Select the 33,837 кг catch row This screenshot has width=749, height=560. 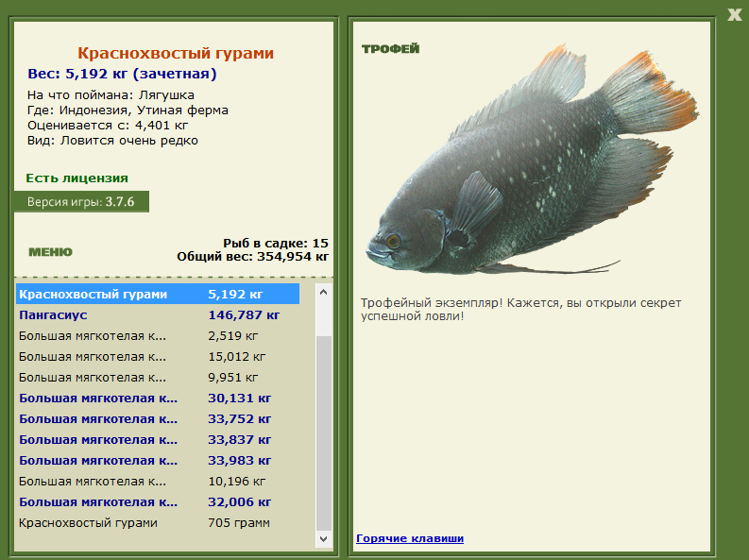[x=158, y=440]
